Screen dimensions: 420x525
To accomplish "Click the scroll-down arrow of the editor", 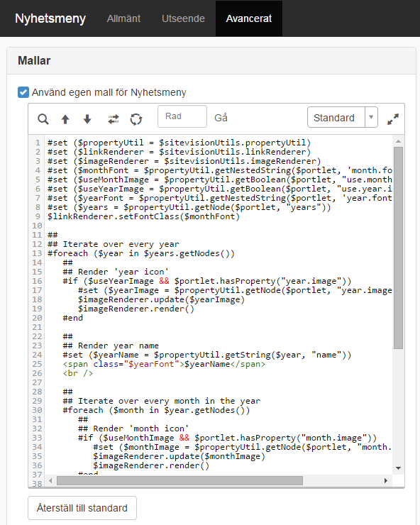I will [x=398, y=468].
